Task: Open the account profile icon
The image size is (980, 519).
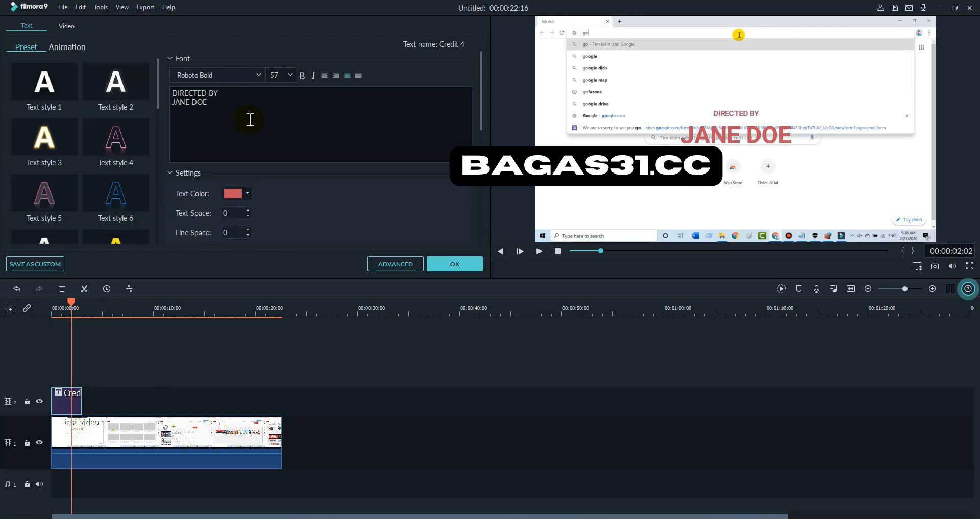Action: [x=880, y=8]
